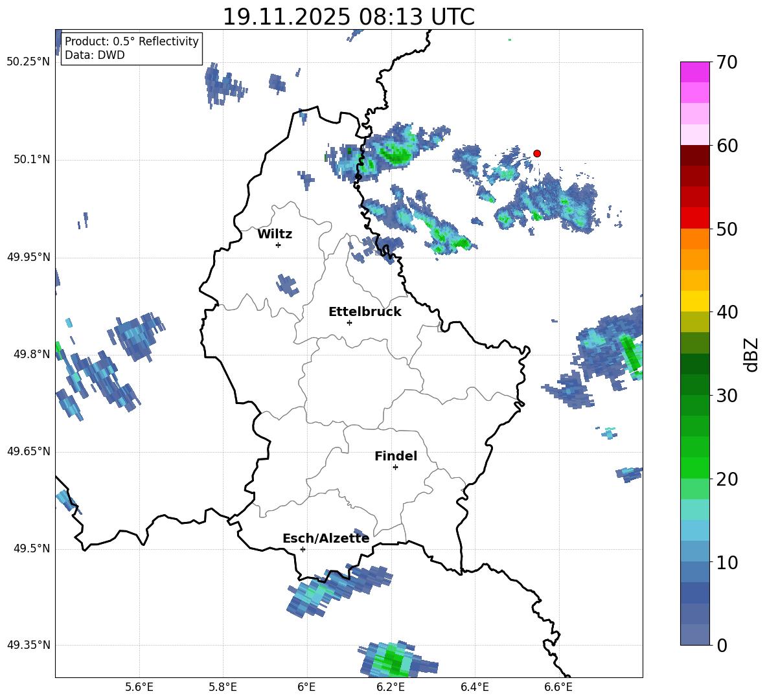Viewport: 767px width, 700px height.
Task: Click the 5.8°E longitude label
Action: 223,687
